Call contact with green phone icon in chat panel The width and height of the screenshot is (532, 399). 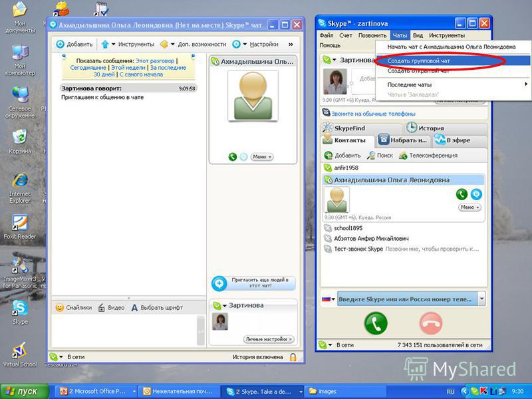[232, 157]
